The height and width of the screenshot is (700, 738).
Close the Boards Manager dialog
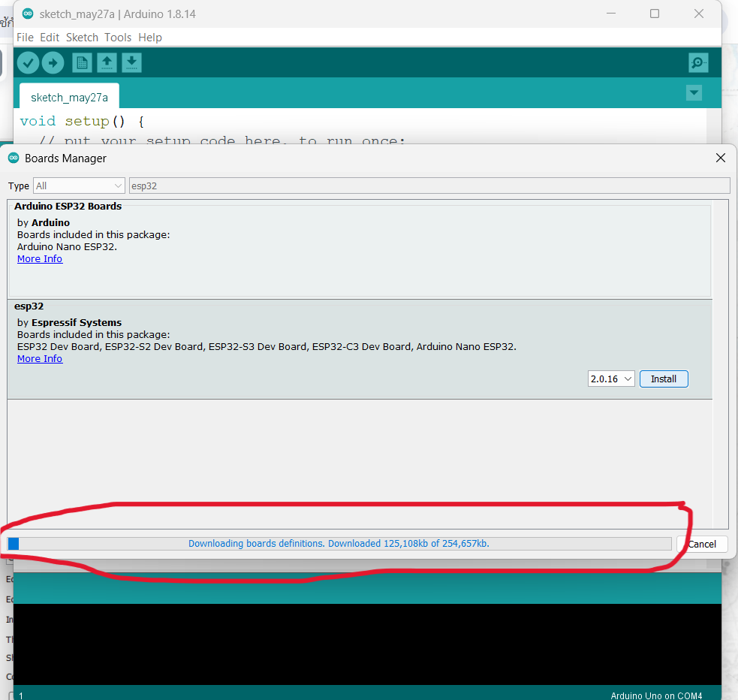720,158
